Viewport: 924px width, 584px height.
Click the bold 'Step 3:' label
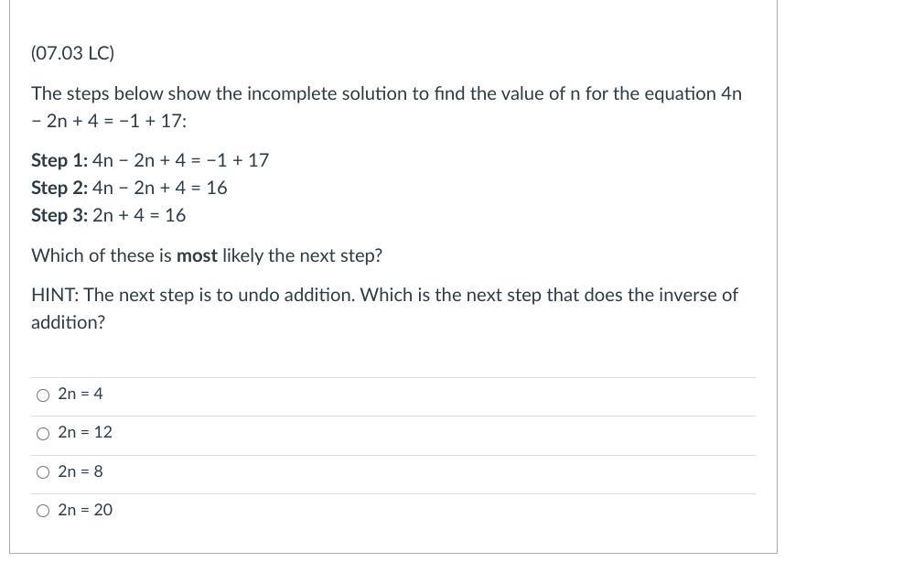(x=59, y=215)
